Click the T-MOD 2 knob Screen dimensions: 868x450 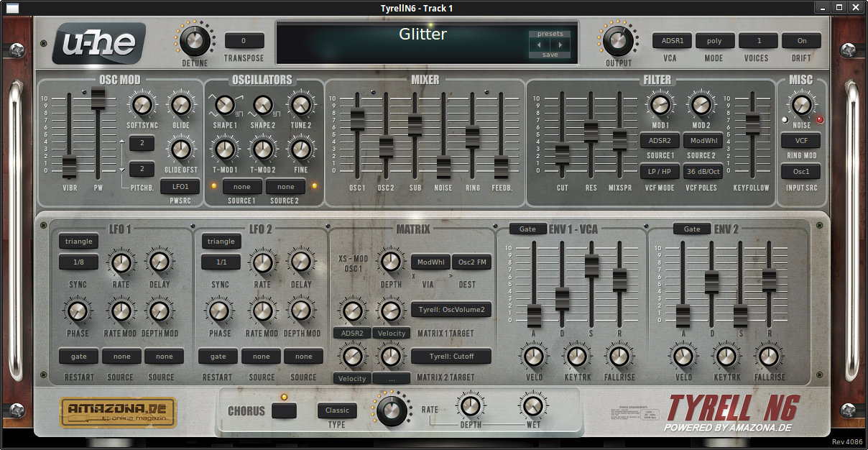(263, 150)
